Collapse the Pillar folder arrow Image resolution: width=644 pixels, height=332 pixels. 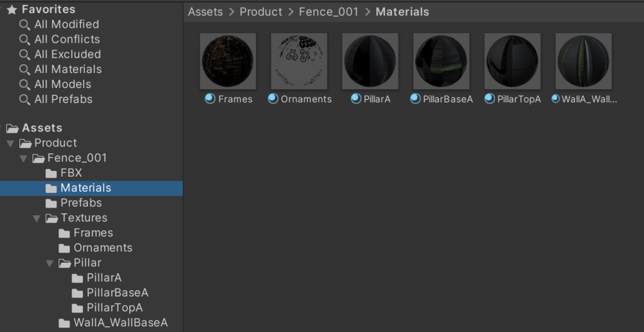[x=50, y=263]
